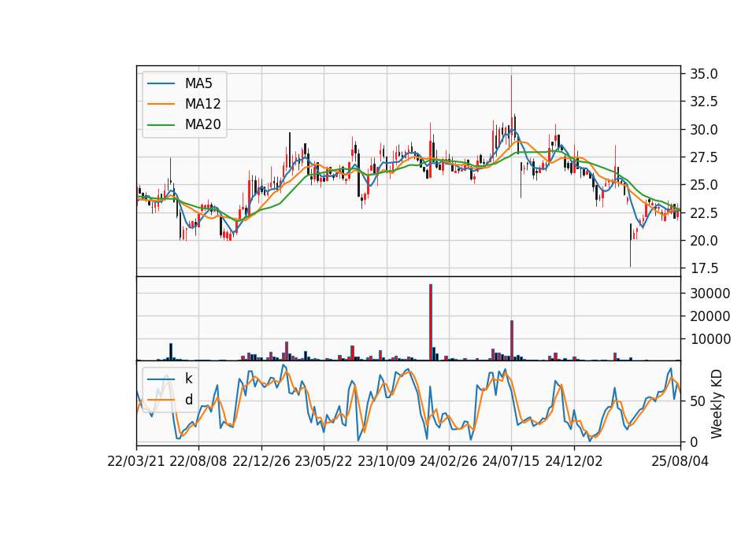The image size is (756, 543).
Task: Click the 22/12/26 date label
Action: 261,462
